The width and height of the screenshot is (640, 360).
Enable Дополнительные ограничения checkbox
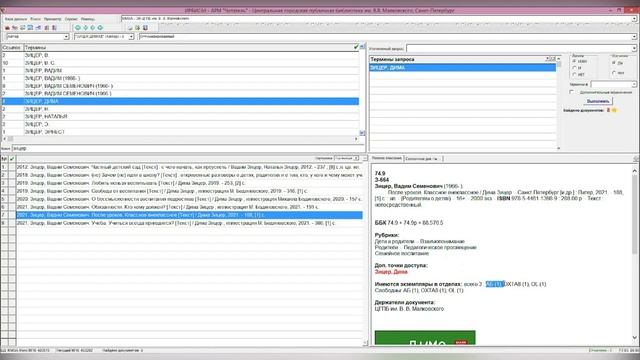click(x=571, y=92)
